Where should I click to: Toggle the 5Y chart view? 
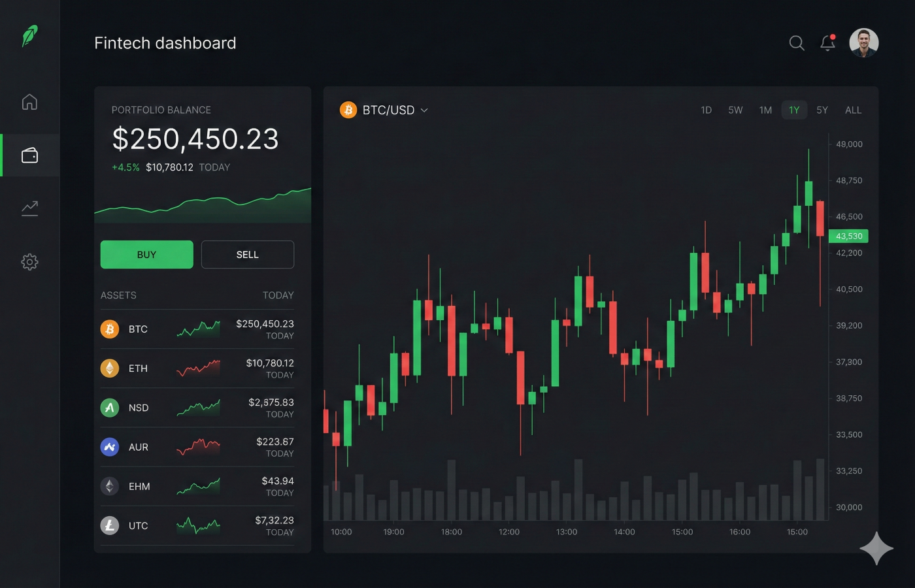822,110
